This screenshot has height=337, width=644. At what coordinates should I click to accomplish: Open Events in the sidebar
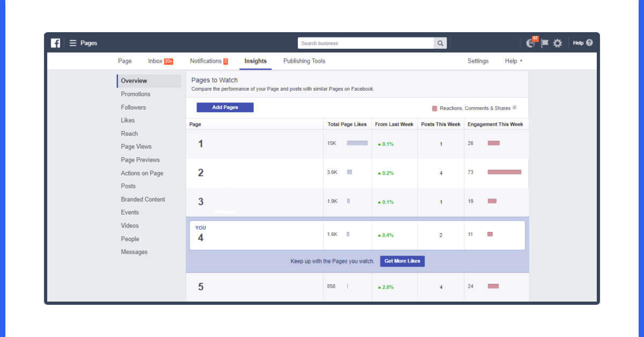[x=130, y=213]
